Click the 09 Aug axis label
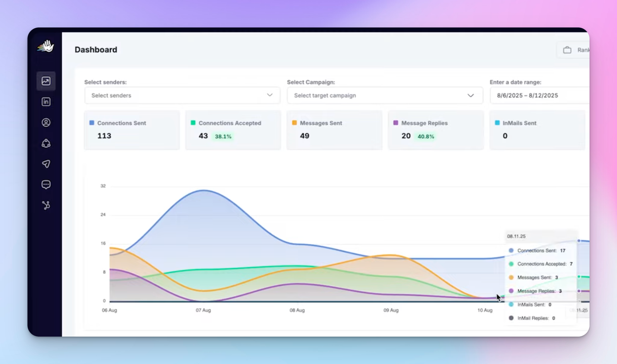The image size is (617, 364). (391, 310)
